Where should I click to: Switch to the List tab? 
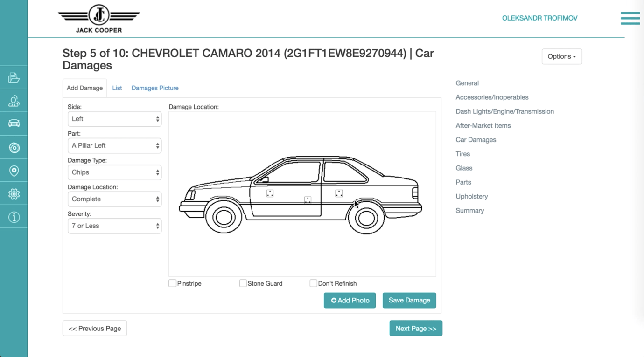[117, 88]
